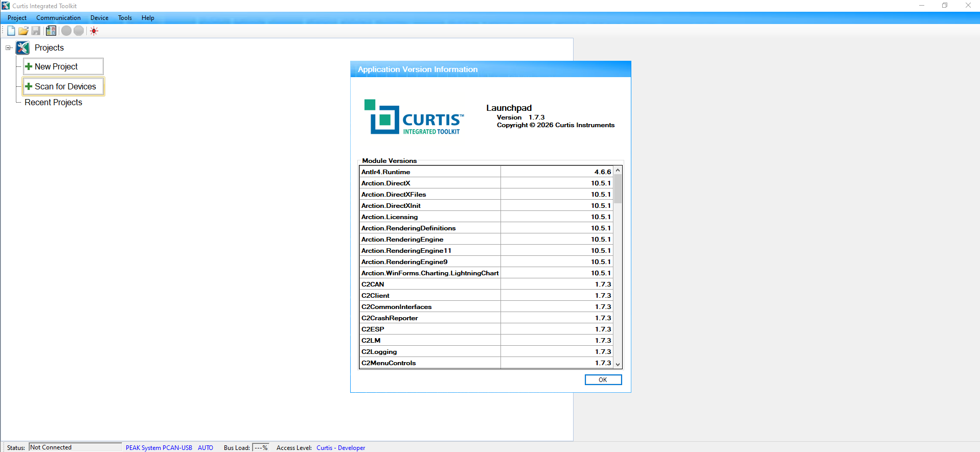Viewport: 980px width, 452px height.
Task: Select the Recent Projects tree item
Action: tap(53, 102)
